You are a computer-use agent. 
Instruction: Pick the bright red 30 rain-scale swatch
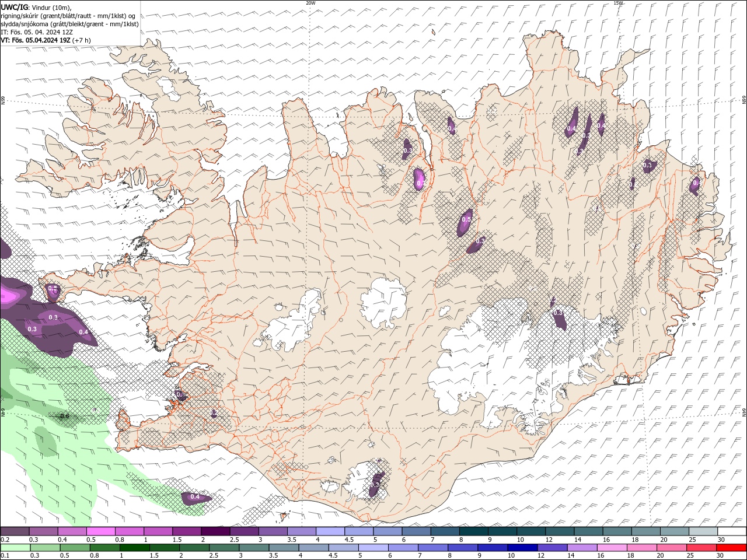tap(731, 548)
